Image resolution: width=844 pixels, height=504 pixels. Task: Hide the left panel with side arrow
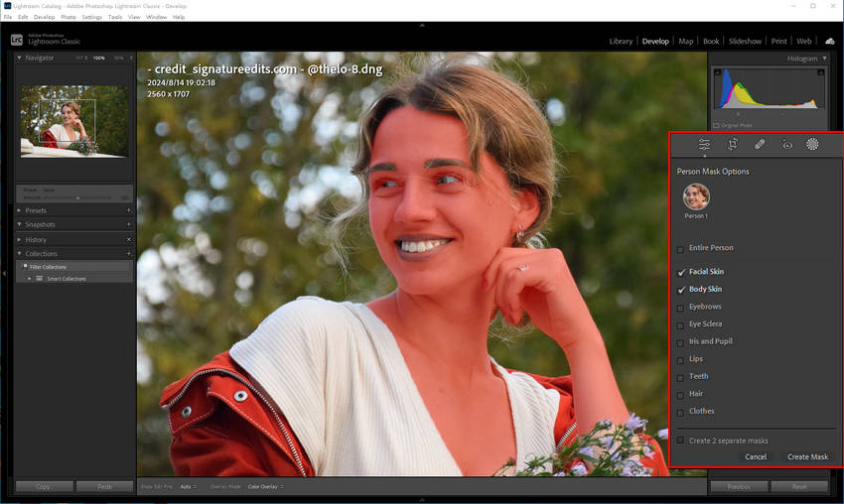[x=4, y=273]
